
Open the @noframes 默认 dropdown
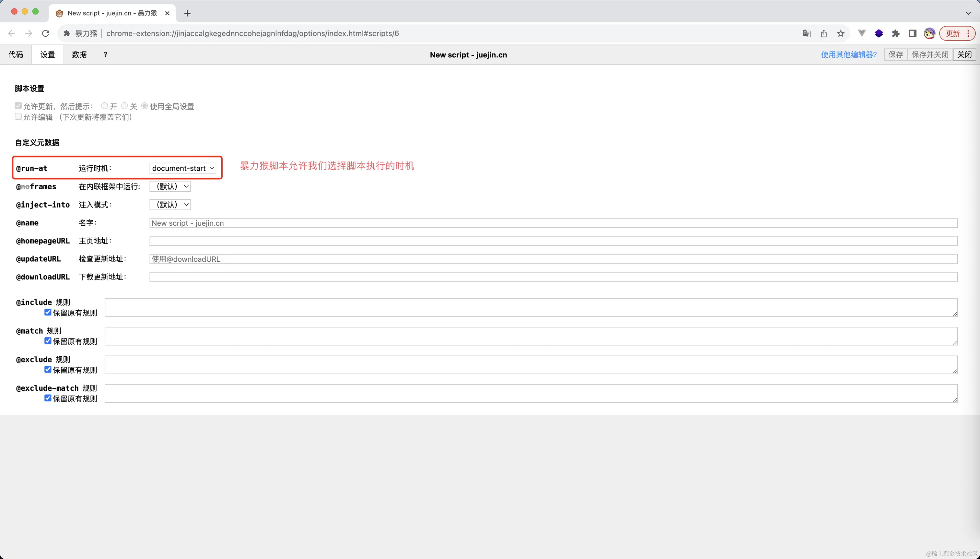[x=170, y=186]
